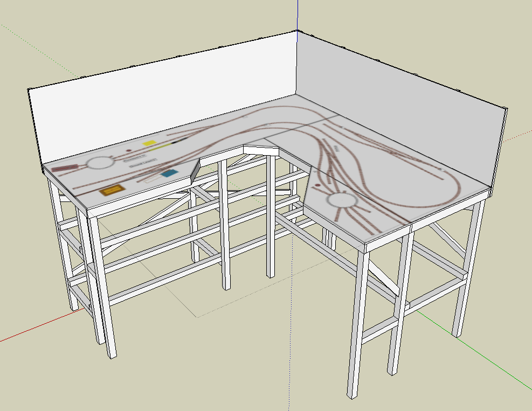Click the text label beside the left turntable
This screenshot has height=411, width=532.
pyautogui.click(x=133, y=159)
